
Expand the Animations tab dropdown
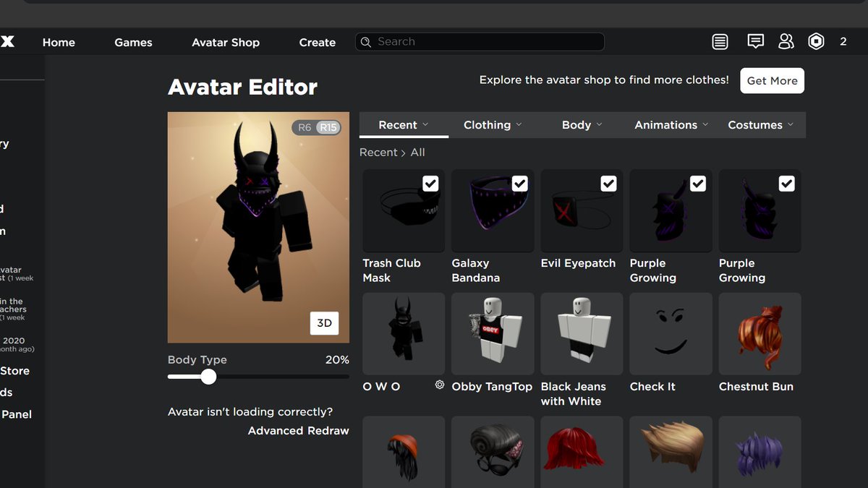coord(671,125)
